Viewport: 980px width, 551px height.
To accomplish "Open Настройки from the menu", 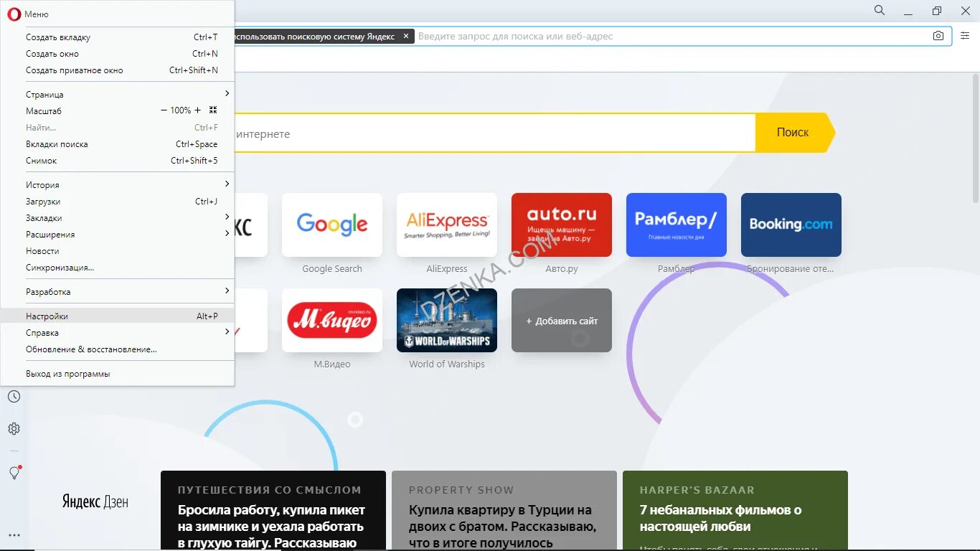I will coord(118,316).
